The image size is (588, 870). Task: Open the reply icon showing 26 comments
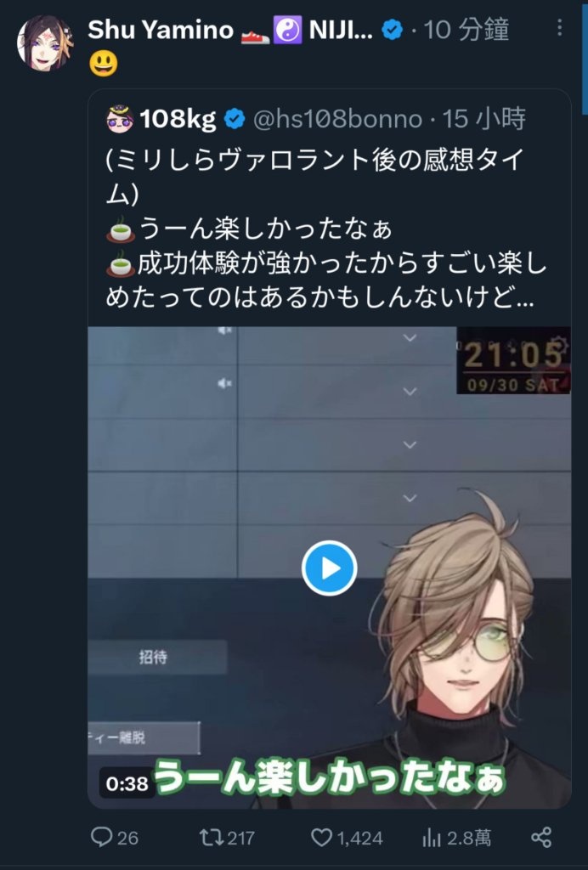[101, 837]
